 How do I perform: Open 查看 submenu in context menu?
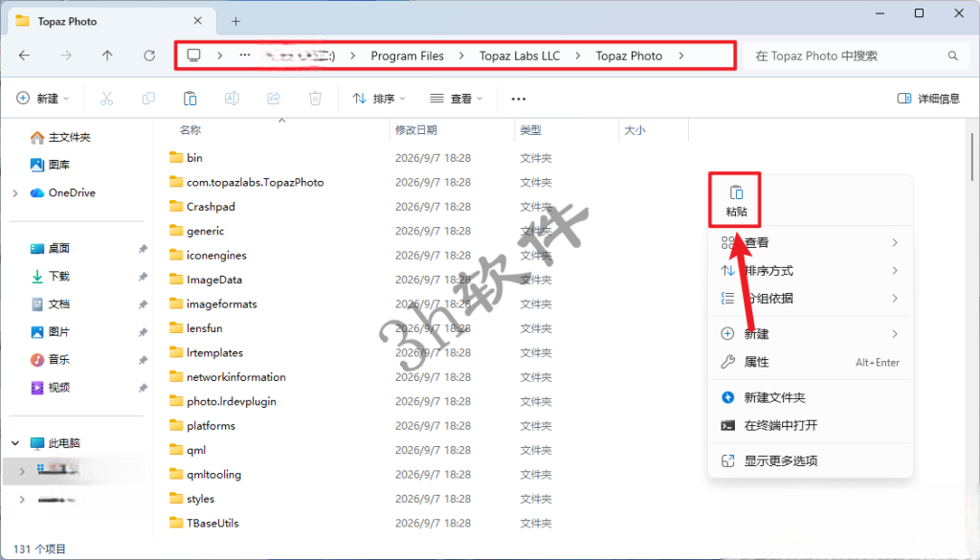(810, 242)
